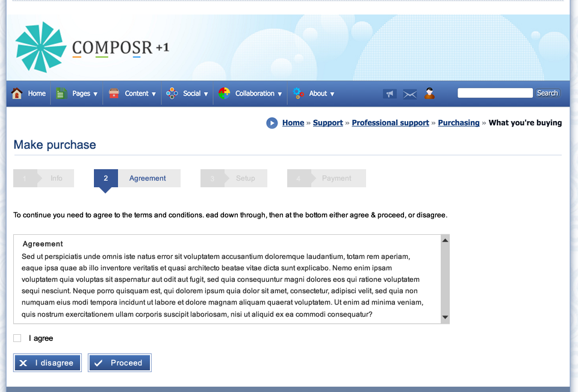This screenshot has height=392, width=578.
Task: Click the megaphone announcements icon
Action: tap(390, 93)
